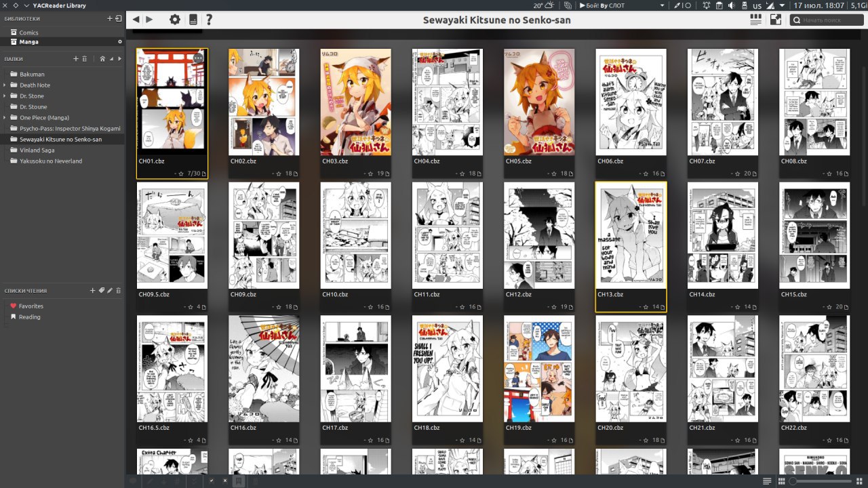The image size is (868, 488).
Task: Focus the search field 'Начать поиск'
Action: point(827,20)
